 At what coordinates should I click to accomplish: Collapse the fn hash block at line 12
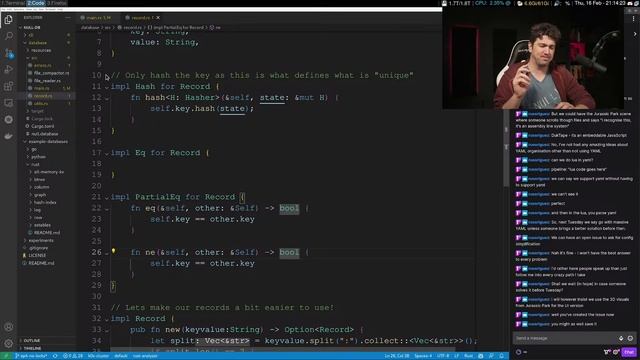click(x=107, y=98)
